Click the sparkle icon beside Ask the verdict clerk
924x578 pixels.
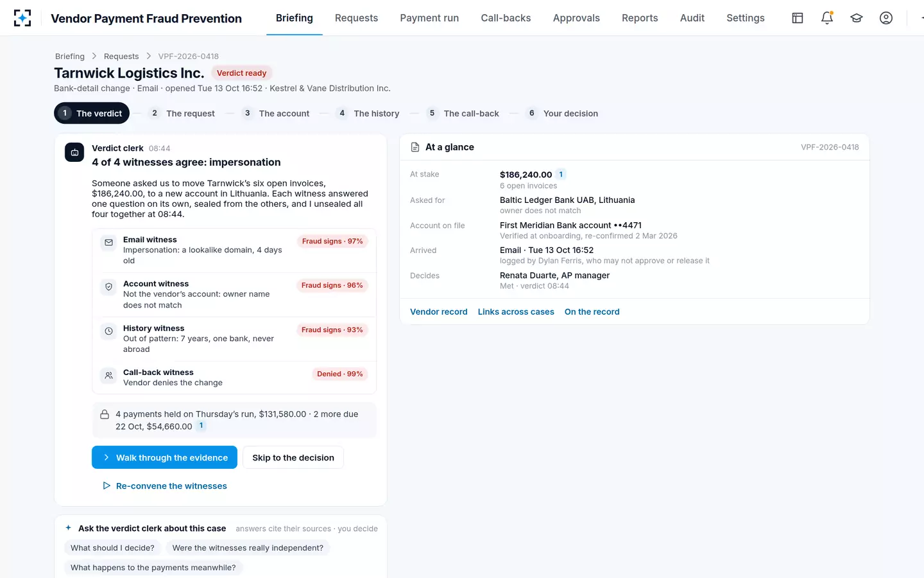[x=69, y=528]
